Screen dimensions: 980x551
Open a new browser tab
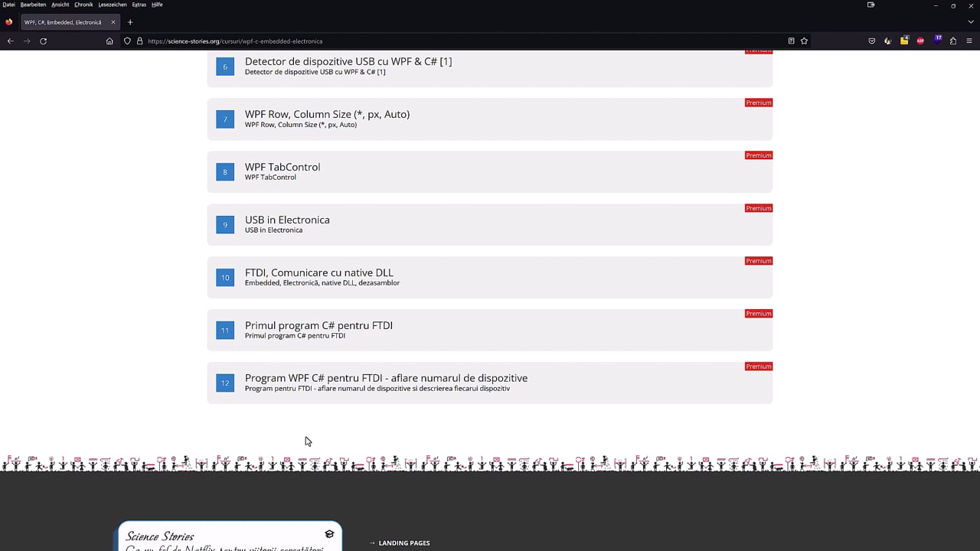pyautogui.click(x=130, y=22)
